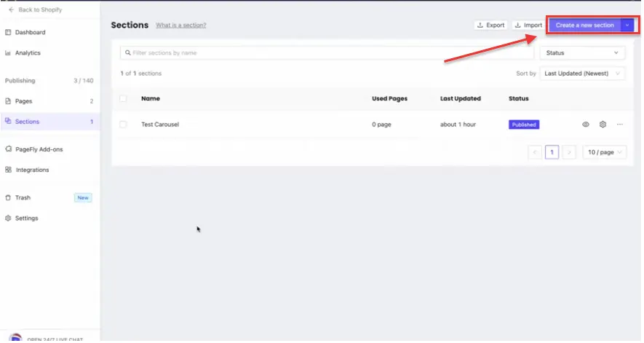The image size is (644, 343).
Task: Focus the Filter sections by name field
Action: tap(327, 53)
